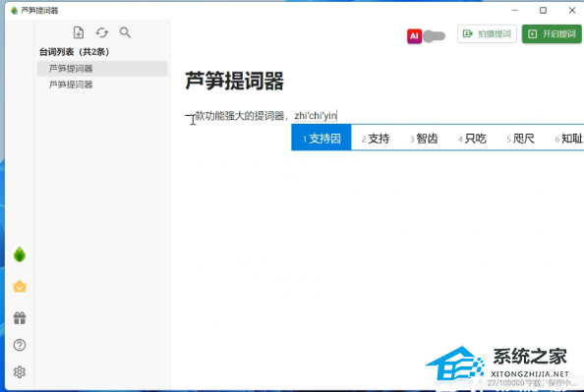Click the 拍摄提词 button
Image resolution: width=584 pixels, height=392 pixels.
487,33
